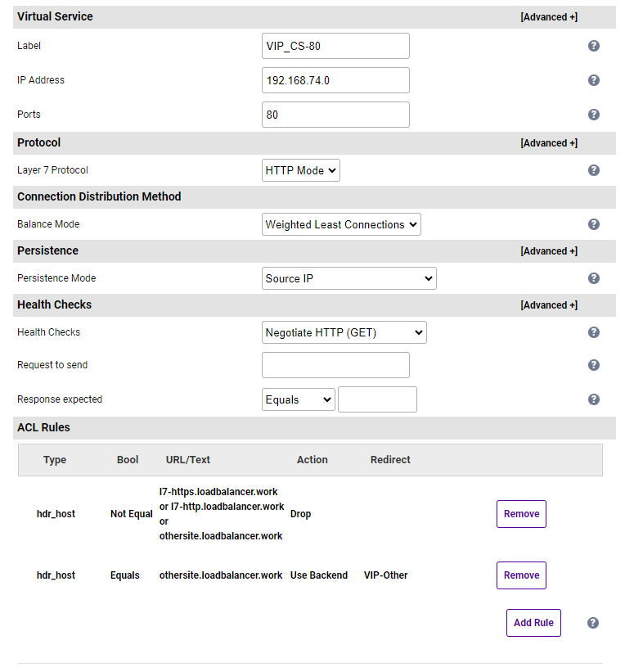Open help for the IP Address field

(594, 80)
